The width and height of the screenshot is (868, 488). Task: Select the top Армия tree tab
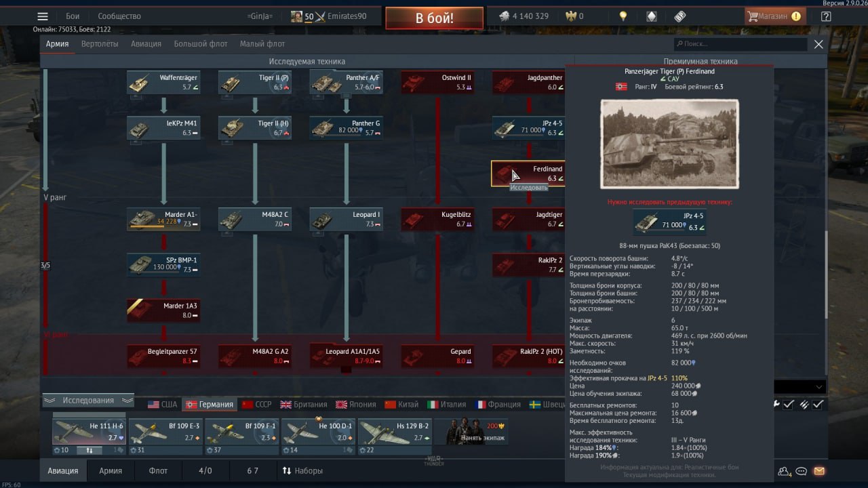pyautogui.click(x=58, y=44)
